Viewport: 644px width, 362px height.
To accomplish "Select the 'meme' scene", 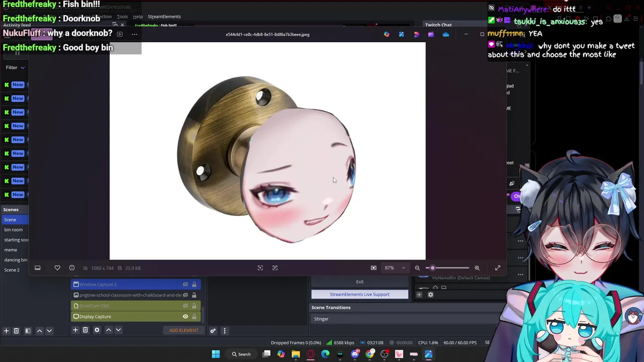I will tap(11, 250).
